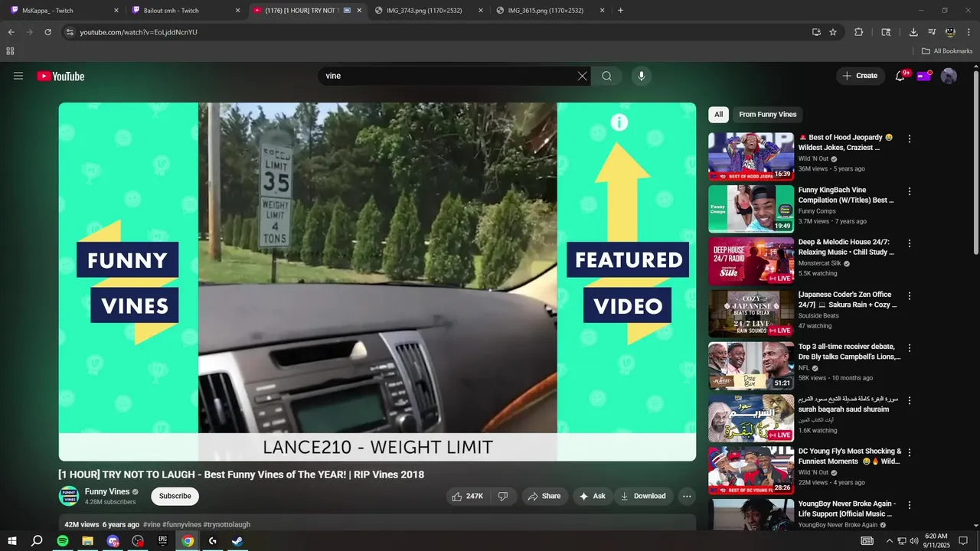This screenshot has width=980, height=551.
Task: Click the browser address bar URL
Action: (139, 32)
